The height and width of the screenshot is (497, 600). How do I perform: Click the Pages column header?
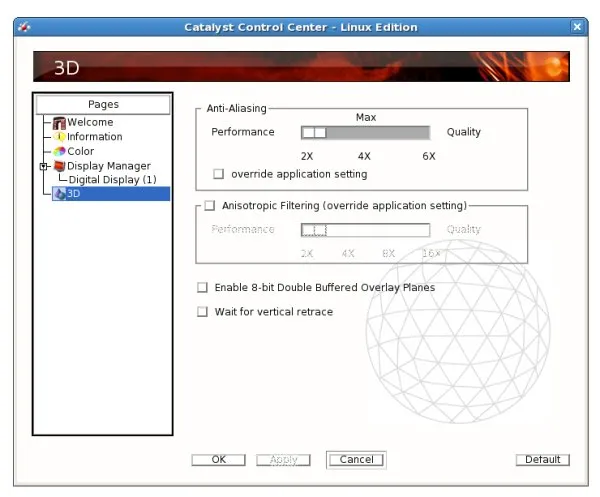tap(103, 104)
